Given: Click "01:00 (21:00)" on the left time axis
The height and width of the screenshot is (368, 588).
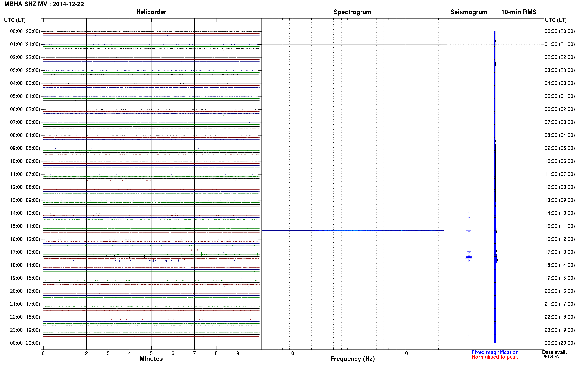Looking at the screenshot, I should [25, 44].
